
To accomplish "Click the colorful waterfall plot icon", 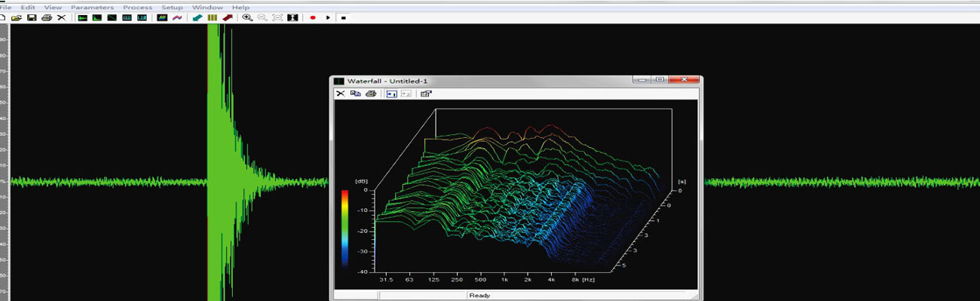I will click(162, 17).
